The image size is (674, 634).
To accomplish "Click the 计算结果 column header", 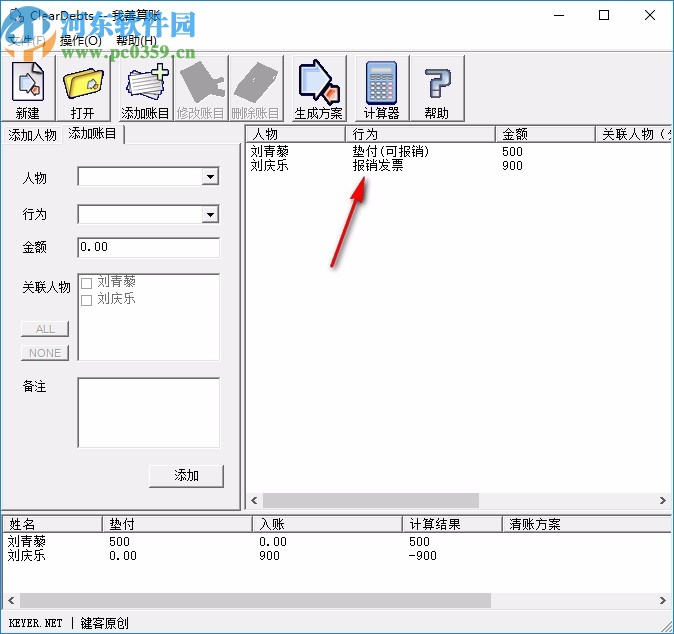I will 452,524.
